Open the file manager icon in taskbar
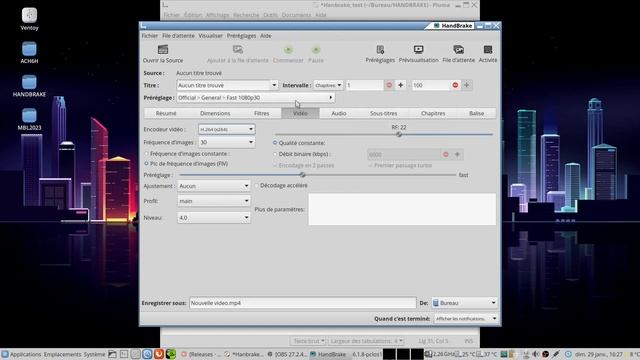This screenshot has width=640, height=360. pyautogui.click(x=112, y=354)
